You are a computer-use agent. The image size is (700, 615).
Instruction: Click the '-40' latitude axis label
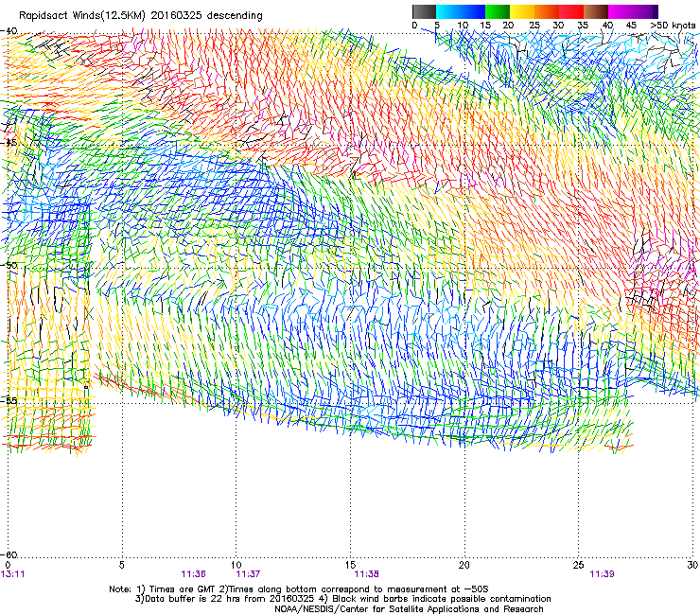[9, 31]
